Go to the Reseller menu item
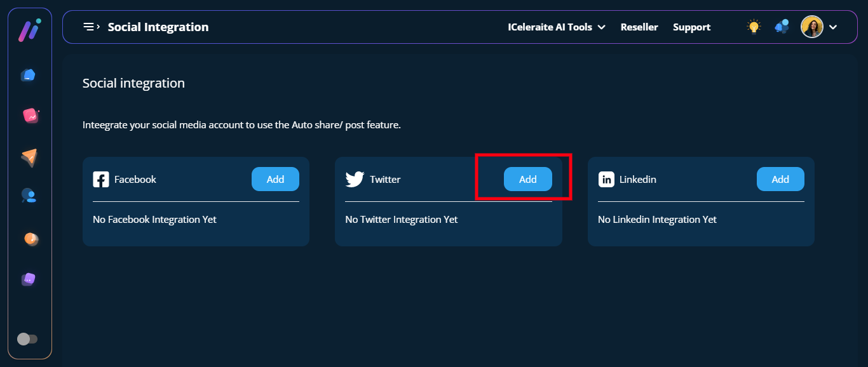 click(x=639, y=27)
